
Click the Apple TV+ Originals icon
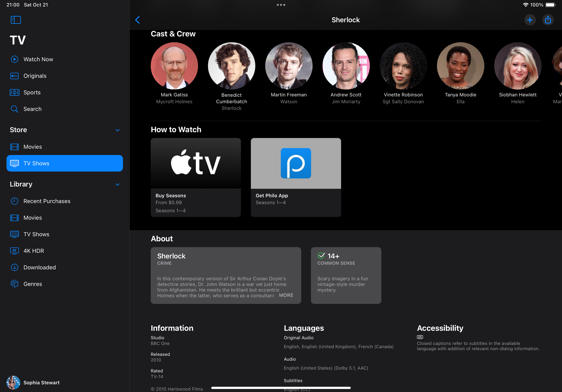click(x=14, y=76)
